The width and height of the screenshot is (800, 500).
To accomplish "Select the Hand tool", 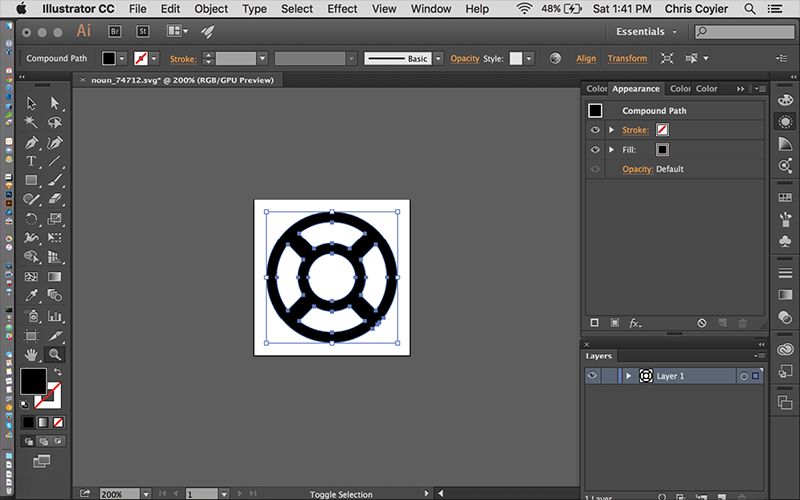I will click(x=31, y=354).
